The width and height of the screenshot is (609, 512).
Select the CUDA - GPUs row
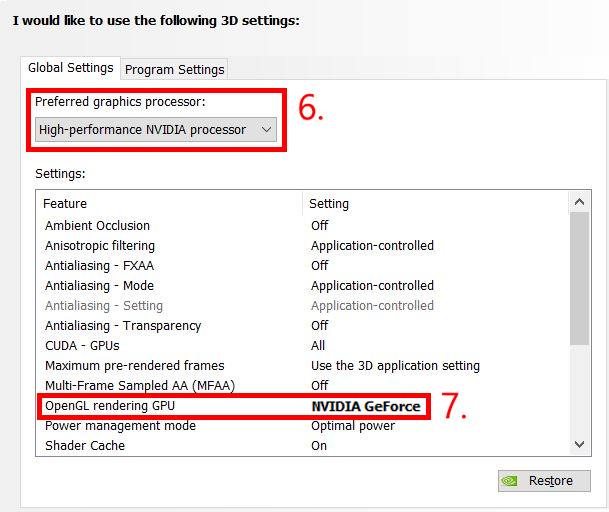303,346
